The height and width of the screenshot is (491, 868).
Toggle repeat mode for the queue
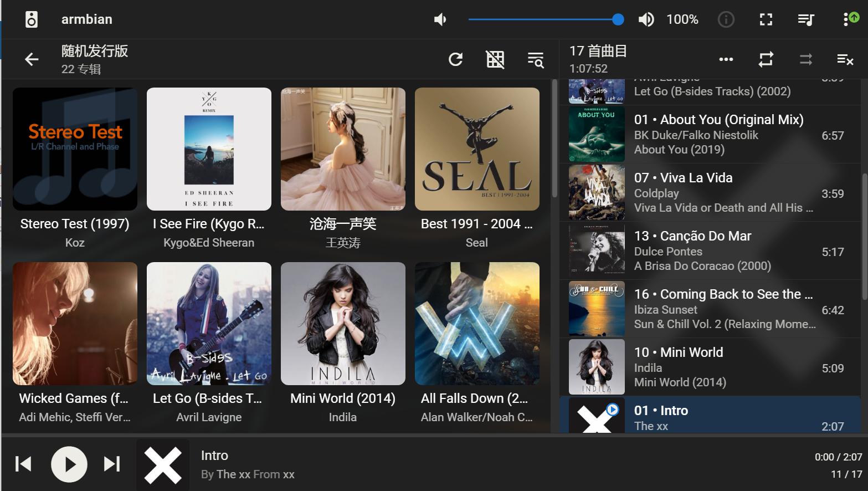point(766,59)
